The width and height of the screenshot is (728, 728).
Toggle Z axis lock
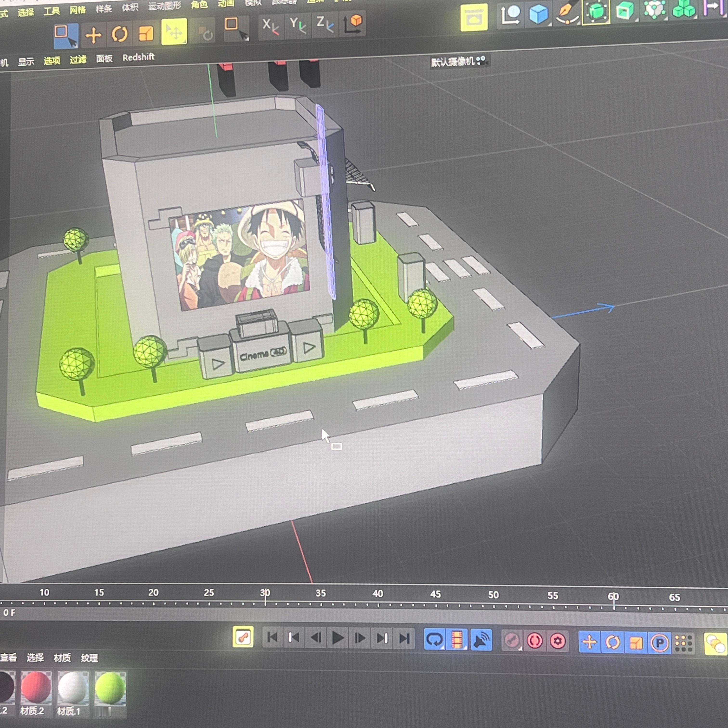(325, 25)
